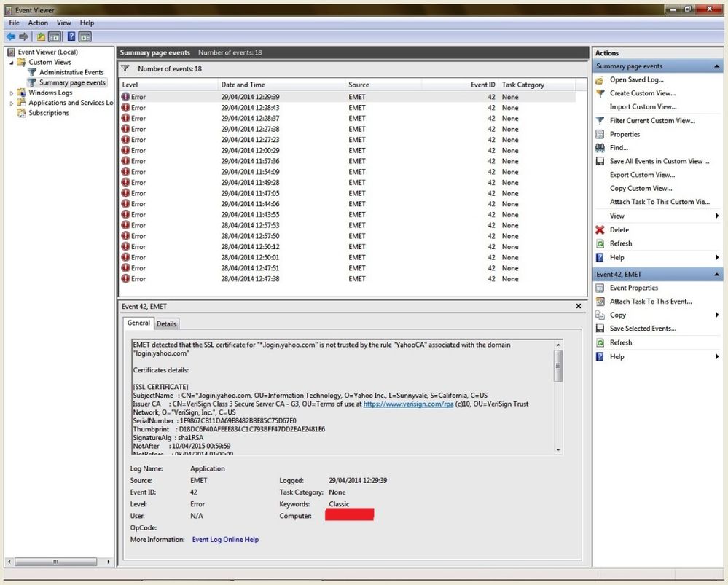Click the Refresh icon under Summary page events
The image size is (728, 585).
tap(600, 243)
